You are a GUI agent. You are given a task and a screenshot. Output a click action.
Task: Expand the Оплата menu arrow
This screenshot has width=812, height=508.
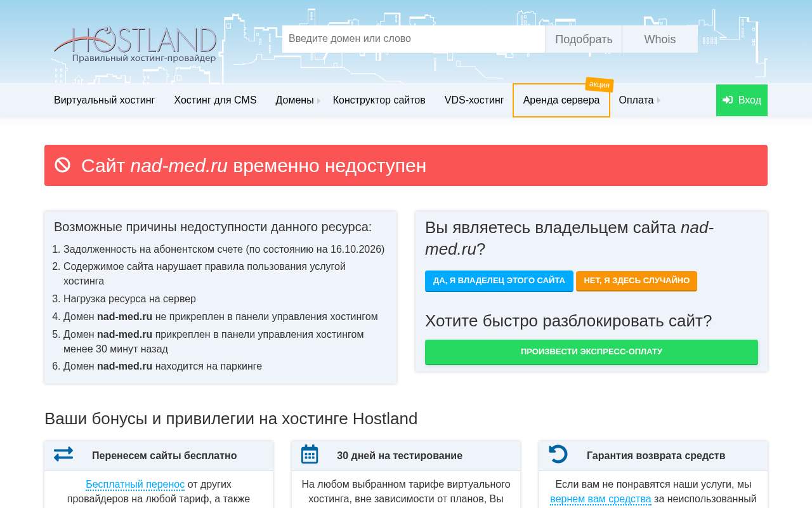[x=658, y=100]
